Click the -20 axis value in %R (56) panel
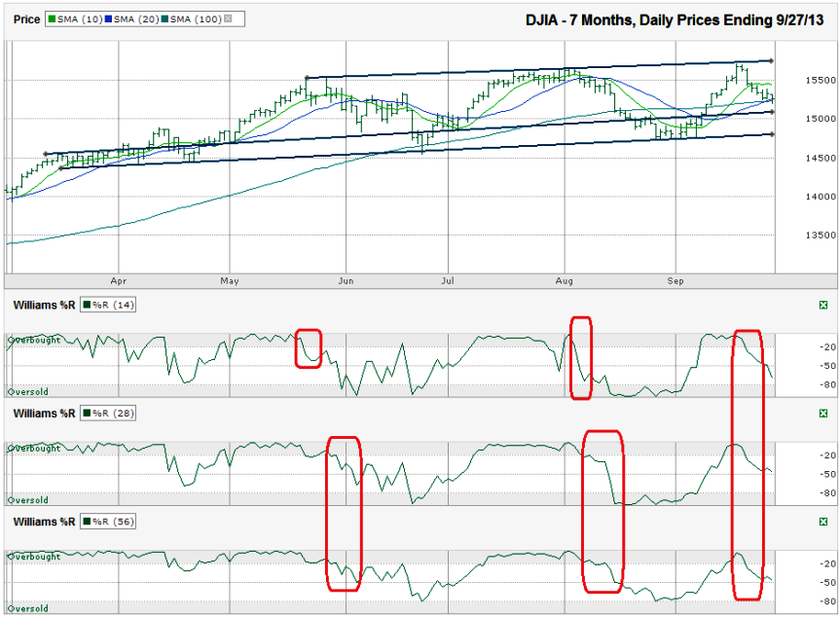This screenshot has width=840, height=617. (x=827, y=563)
